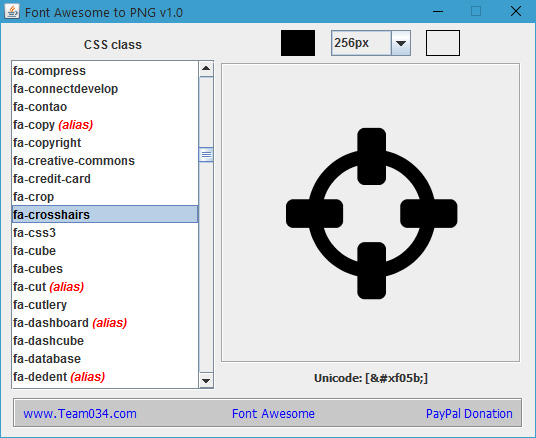Minimize the Font Awesome to PNG window
The image size is (536, 438).
438,12
